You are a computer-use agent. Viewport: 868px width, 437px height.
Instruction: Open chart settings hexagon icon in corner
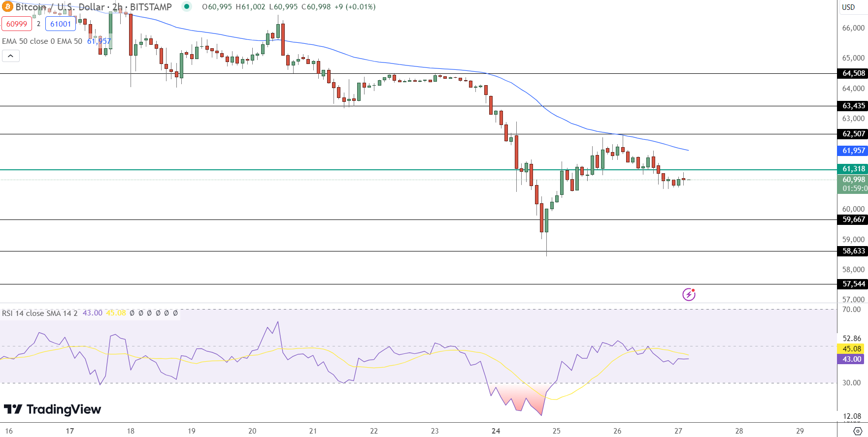pyautogui.click(x=857, y=431)
